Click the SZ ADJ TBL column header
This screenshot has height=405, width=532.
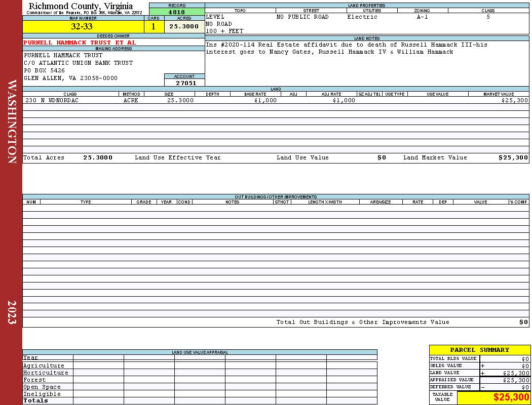pyautogui.click(x=369, y=94)
